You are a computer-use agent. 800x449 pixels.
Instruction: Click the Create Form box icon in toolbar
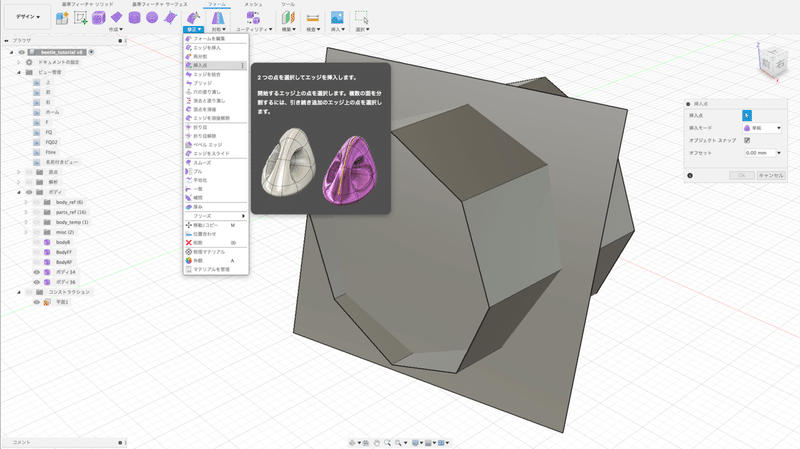click(62, 18)
